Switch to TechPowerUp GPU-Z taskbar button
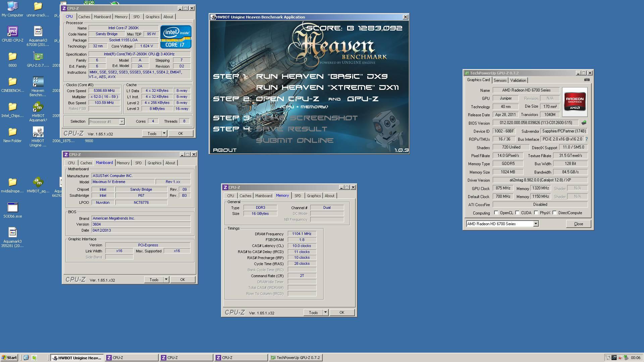 (296, 358)
